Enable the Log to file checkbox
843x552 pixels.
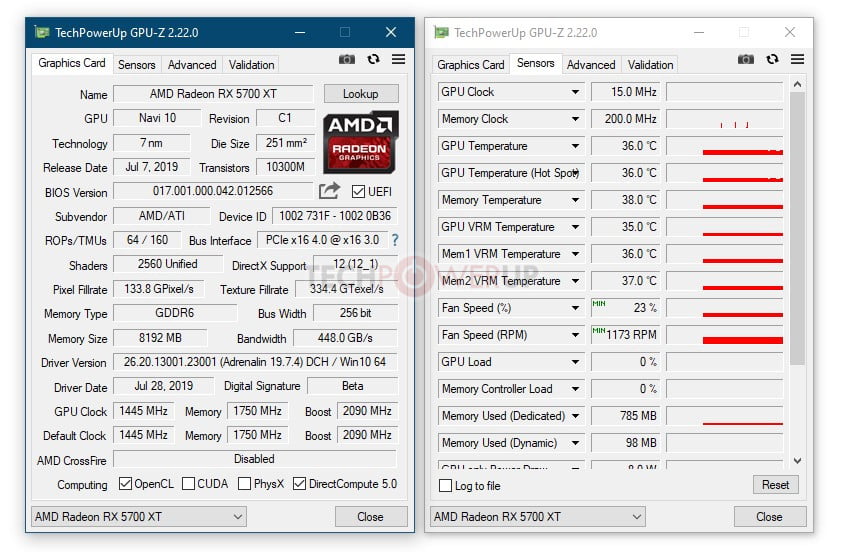pyautogui.click(x=446, y=486)
